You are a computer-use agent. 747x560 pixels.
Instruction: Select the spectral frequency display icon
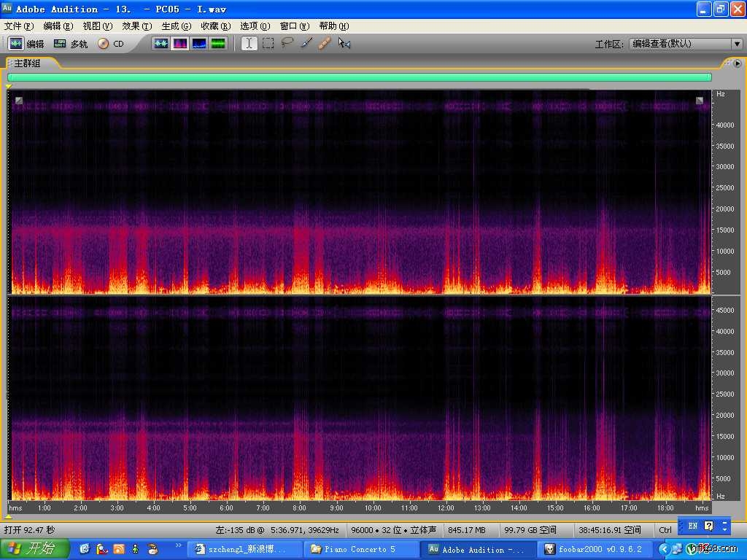tap(179, 44)
